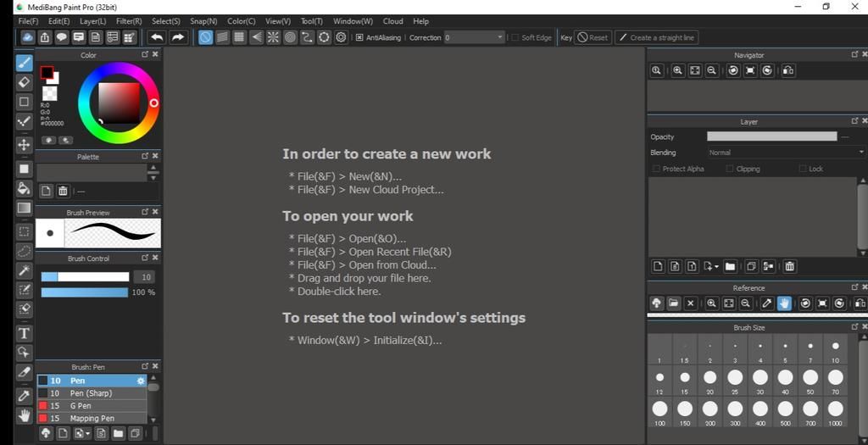Undock the Layer panel

(x=855, y=120)
